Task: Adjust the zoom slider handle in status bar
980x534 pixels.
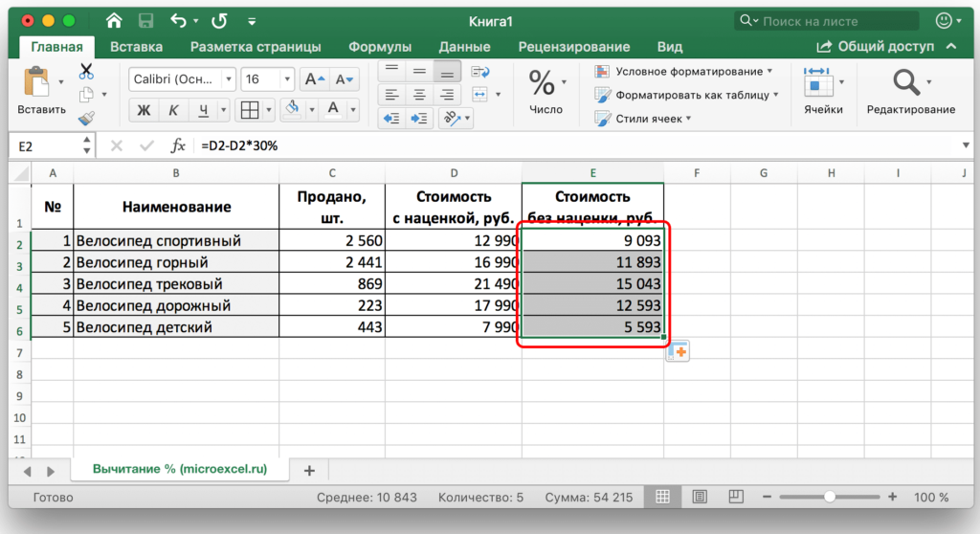Action: tap(830, 497)
